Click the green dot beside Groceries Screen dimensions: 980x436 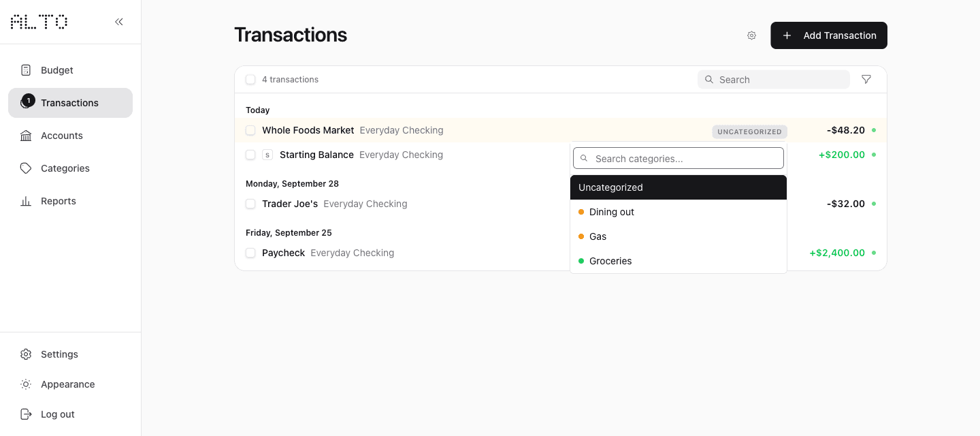click(x=581, y=261)
